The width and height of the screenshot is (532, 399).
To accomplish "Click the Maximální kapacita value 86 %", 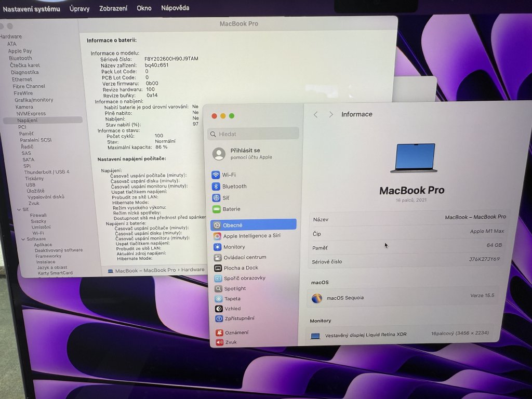I will pos(162,147).
